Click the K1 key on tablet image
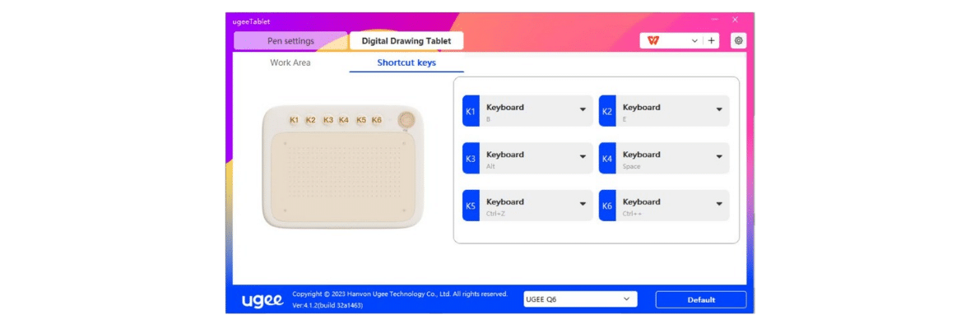 pyautogui.click(x=295, y=120)
